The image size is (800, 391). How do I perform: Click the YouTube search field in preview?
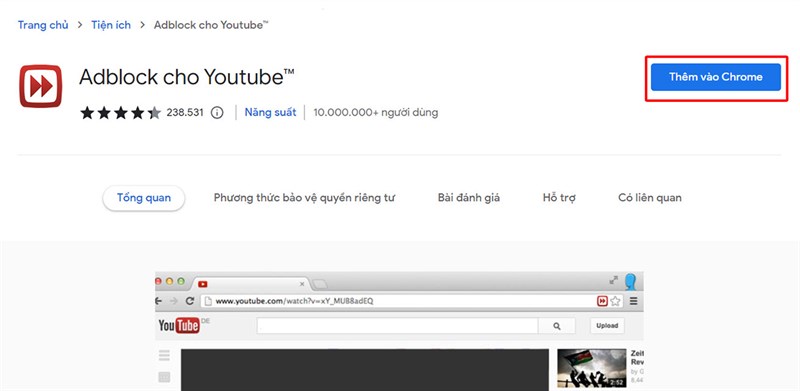(x=397, y=326)
